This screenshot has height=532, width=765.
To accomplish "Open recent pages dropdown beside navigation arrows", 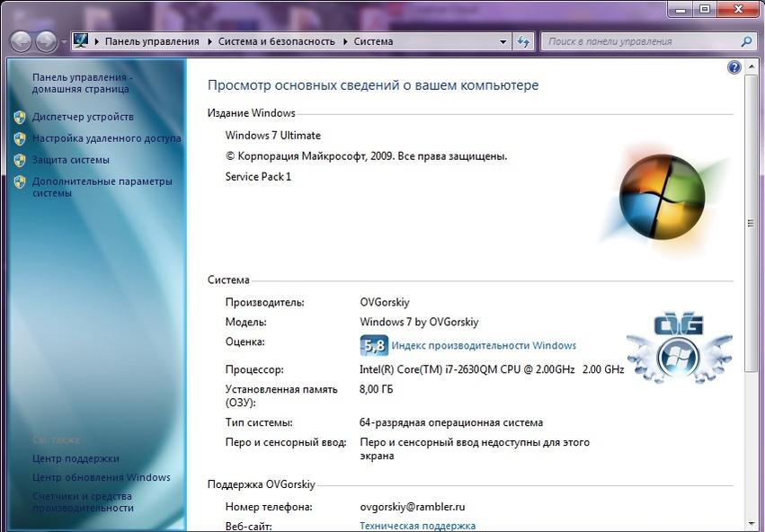I will click(64, 42).
